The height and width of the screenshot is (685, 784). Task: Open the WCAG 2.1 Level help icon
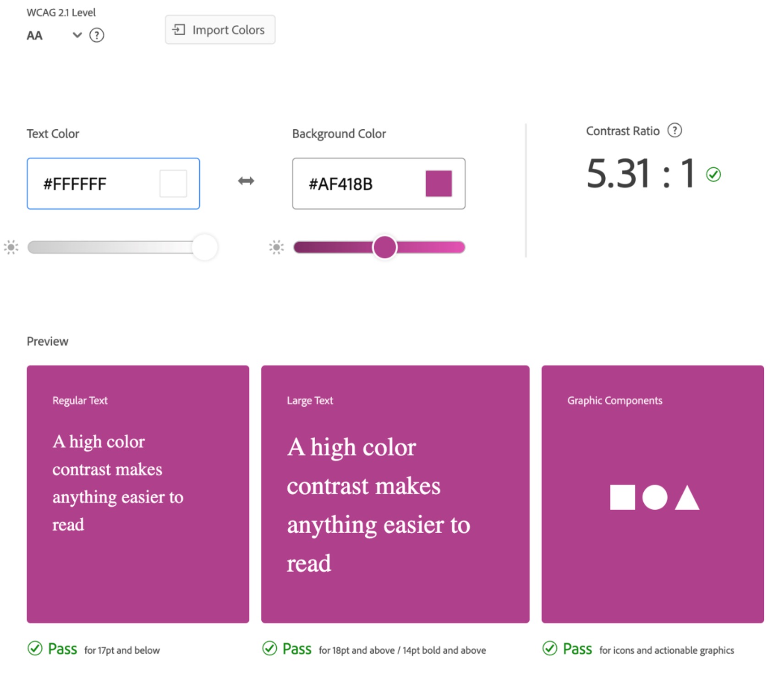pyautogui.click(x=97, y=35)
